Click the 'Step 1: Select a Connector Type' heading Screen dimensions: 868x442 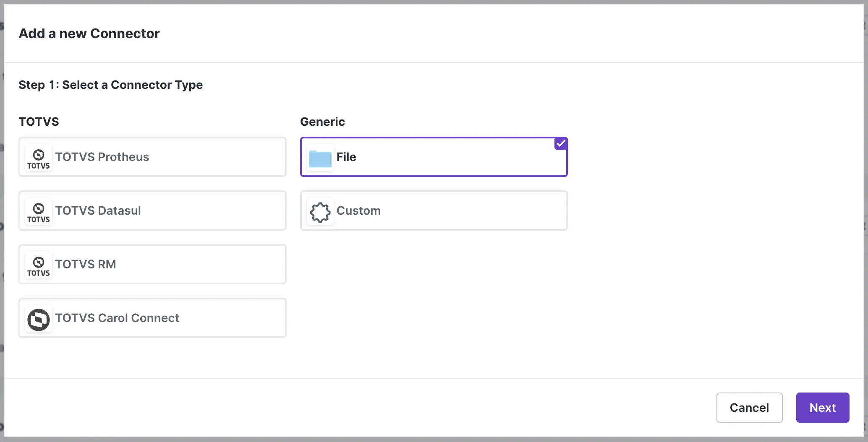coord(111,85)
